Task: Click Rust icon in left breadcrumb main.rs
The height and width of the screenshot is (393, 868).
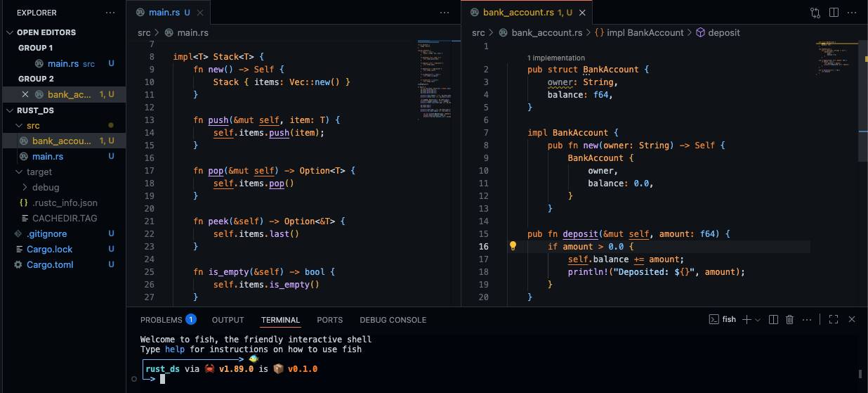Action: [x=169, y=32]
